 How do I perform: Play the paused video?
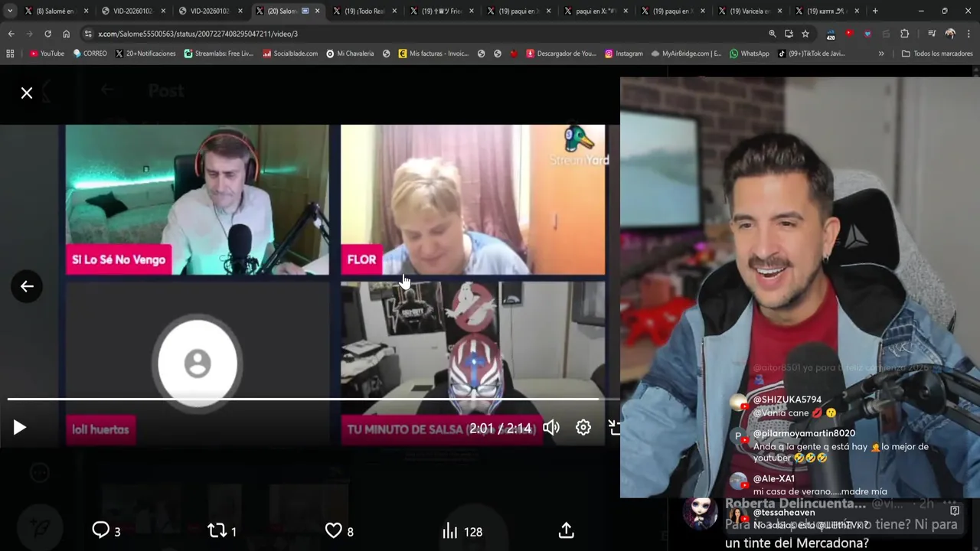point(20,428)
